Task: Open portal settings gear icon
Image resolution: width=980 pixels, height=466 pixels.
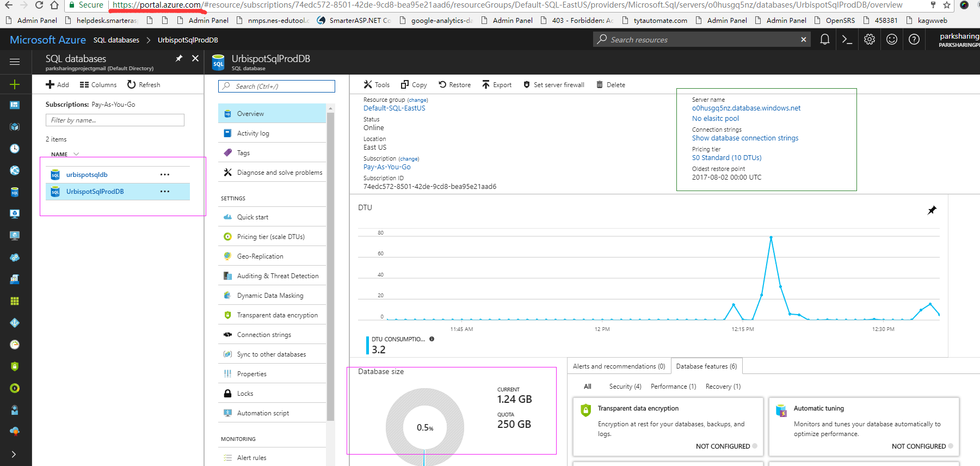Action: point(869,39)
